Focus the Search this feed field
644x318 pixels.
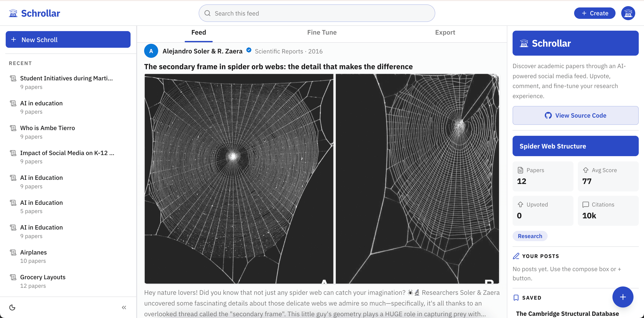click(317, 13)
